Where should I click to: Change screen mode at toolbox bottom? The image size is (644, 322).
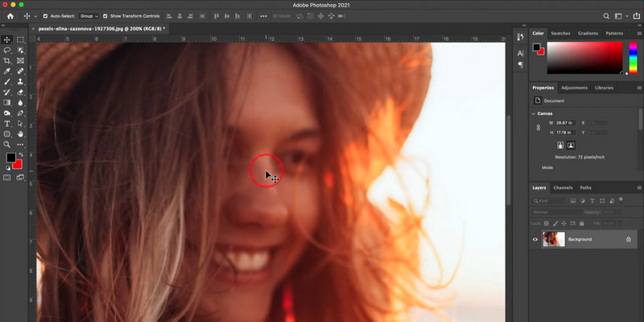coord(20,177)
